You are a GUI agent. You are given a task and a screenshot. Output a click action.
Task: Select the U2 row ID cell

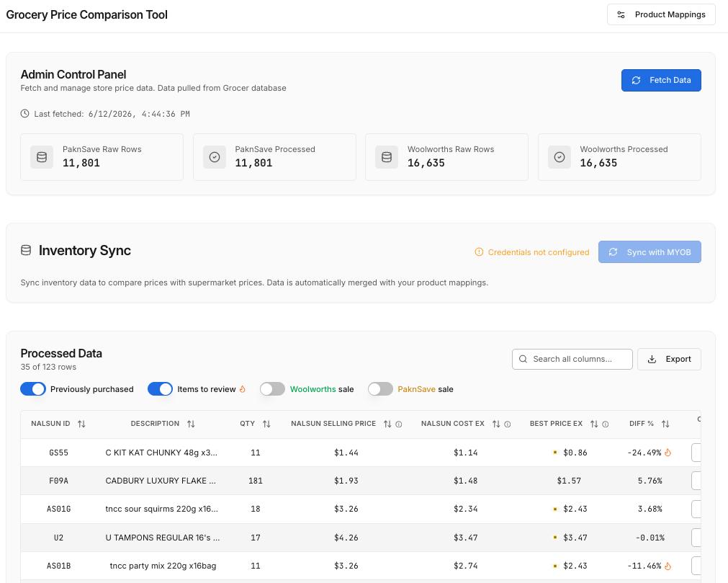[58, 538]
